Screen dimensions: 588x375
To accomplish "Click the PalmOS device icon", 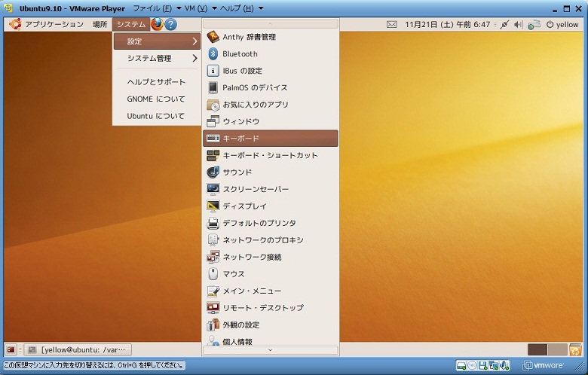I will point(213,87).
